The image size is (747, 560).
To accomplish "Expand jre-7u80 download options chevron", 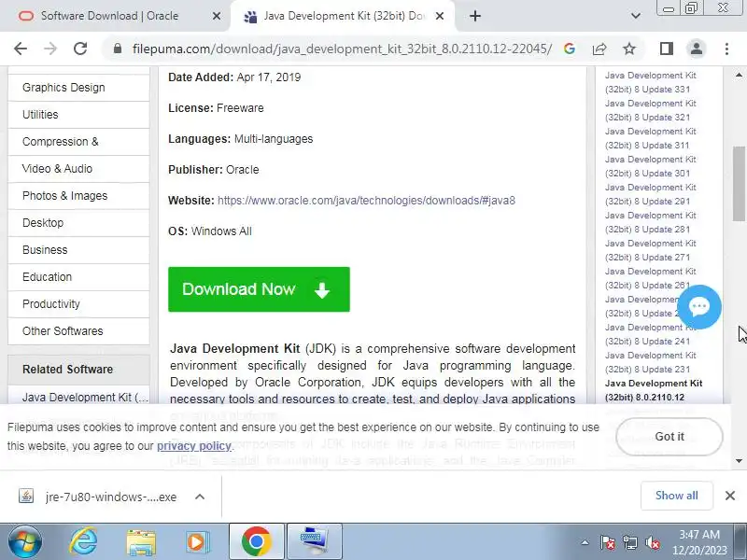I will coord(200,497).
